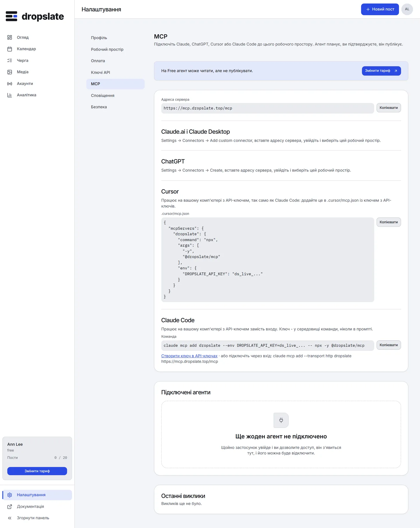This screenshot has width=420, height=528.
Task: Copy the server address
Action: [388, 108]
